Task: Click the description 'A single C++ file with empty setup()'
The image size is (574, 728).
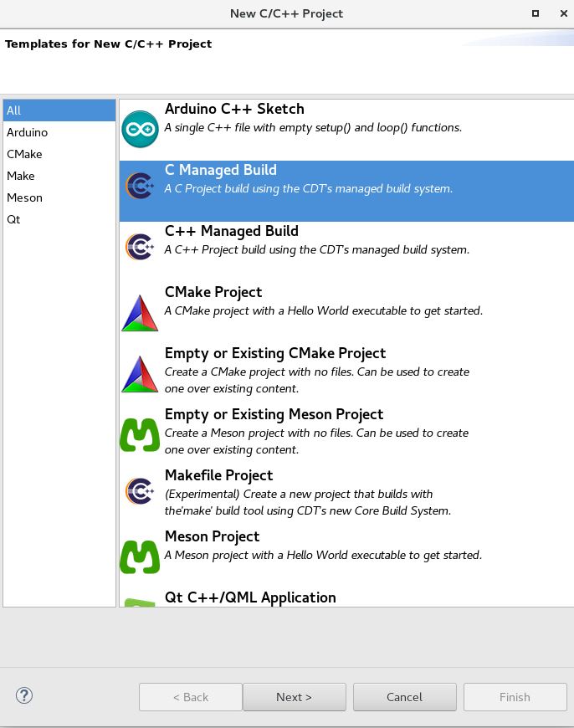Action: (314, 128)
